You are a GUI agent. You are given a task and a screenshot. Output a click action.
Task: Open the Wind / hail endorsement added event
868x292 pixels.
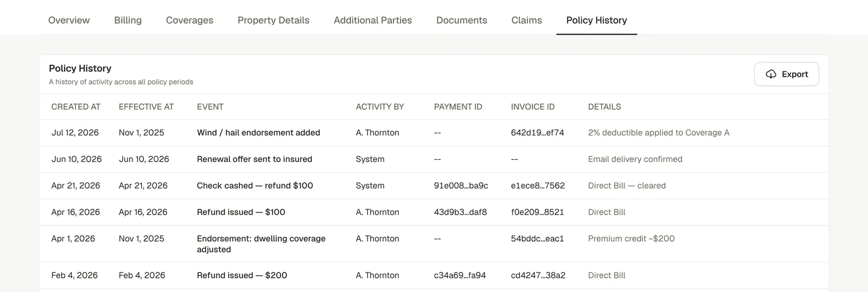coord(259,133)
